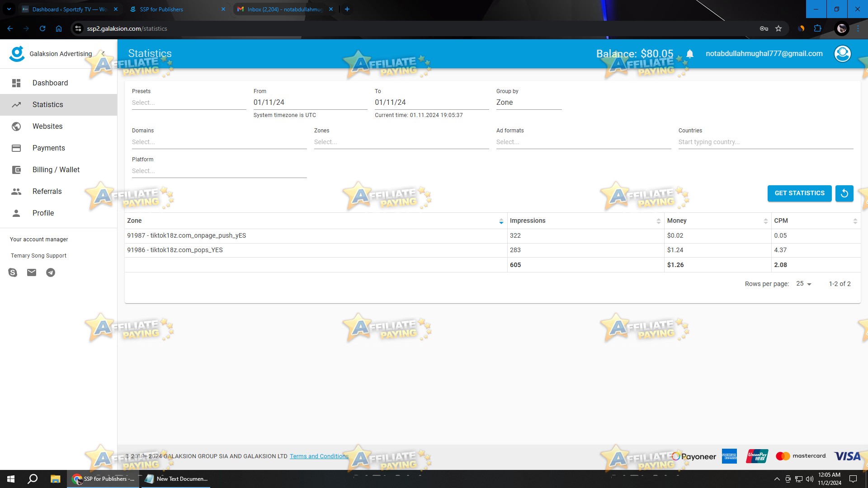The image size is (868, 488).
Task: Show hidden system tray icons
Action: pyautogui.click(x=777, y=479)
